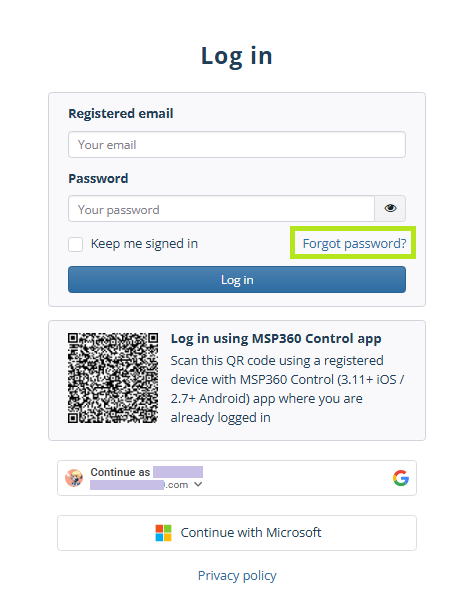
Task: Click the Log in page title
Action: (x=236, y=56)
